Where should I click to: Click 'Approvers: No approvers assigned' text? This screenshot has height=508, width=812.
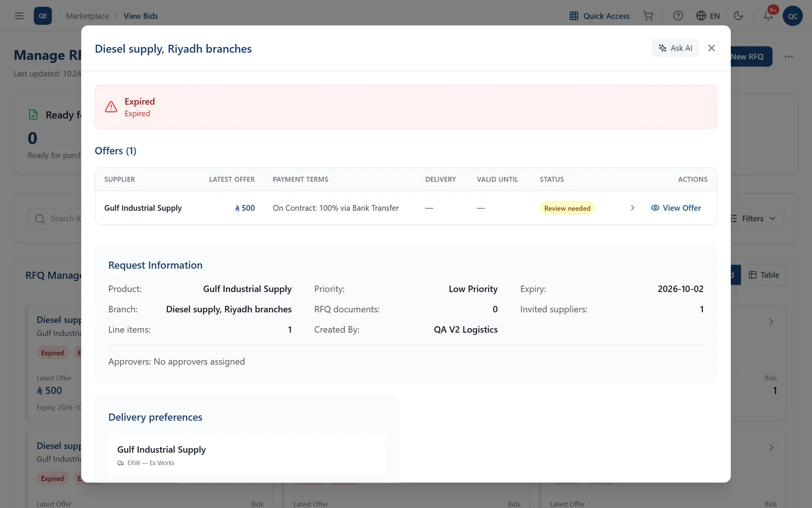point(177,362)
